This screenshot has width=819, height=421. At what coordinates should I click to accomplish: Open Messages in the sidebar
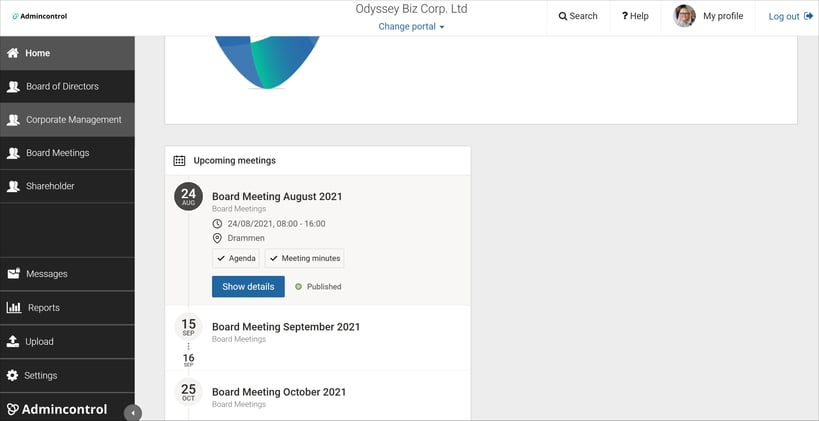pos(67,274)
